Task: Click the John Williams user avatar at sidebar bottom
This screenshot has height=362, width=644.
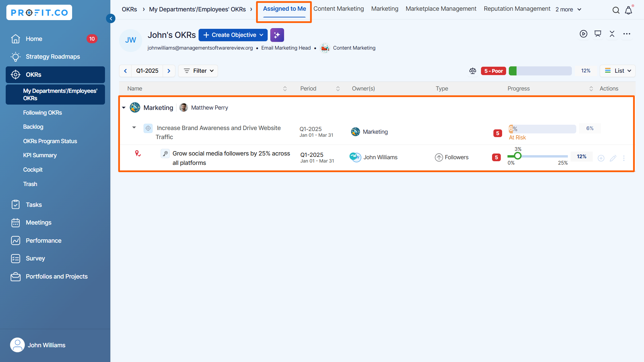Action: click(17, 345)
